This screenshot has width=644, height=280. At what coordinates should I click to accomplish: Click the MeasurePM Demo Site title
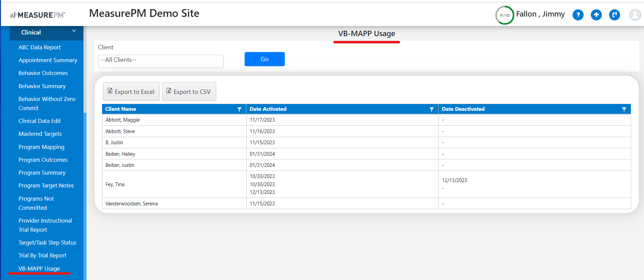click(144, 13)
